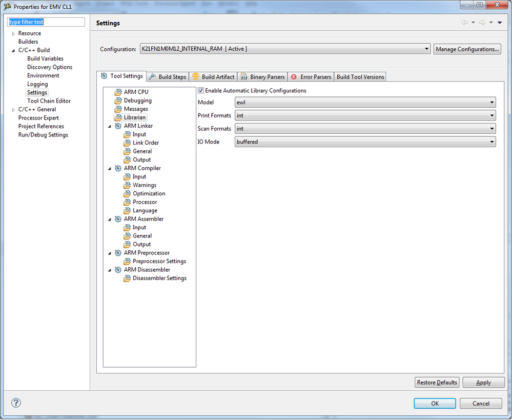Click the ARM Assembler gear icon
This screenshot has height=420, width=512.
tap(118, 219)
